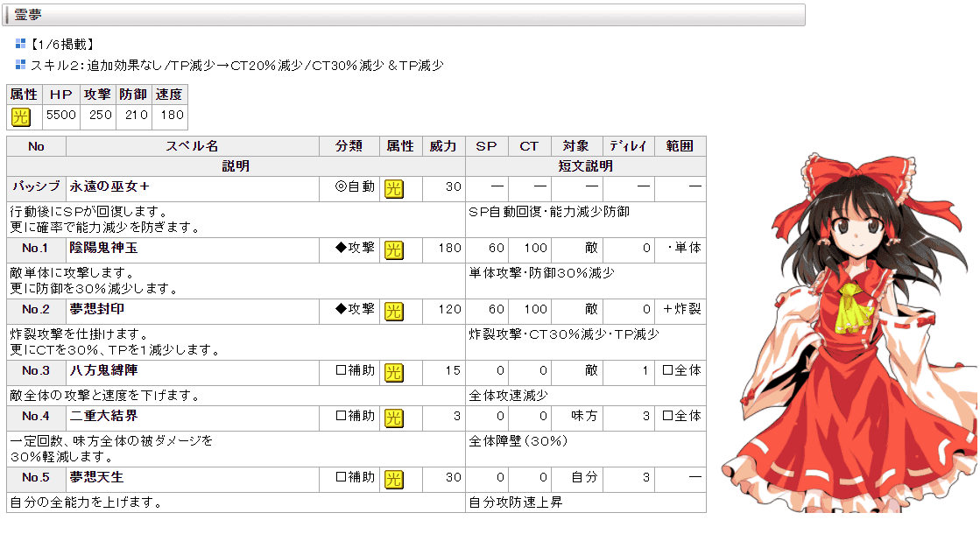Click 自分 target cell for 夢想天生
Viewport: 980px width, 534px height.
tap(584, 476)
